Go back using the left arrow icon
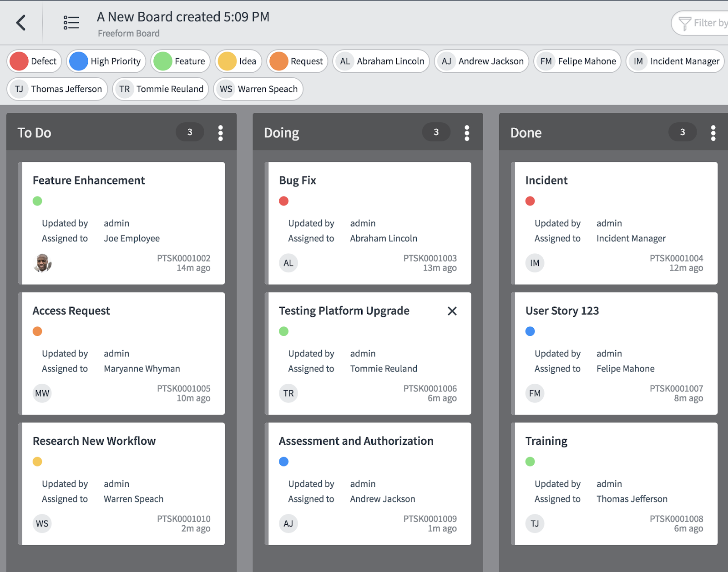 tap(21, 23)
